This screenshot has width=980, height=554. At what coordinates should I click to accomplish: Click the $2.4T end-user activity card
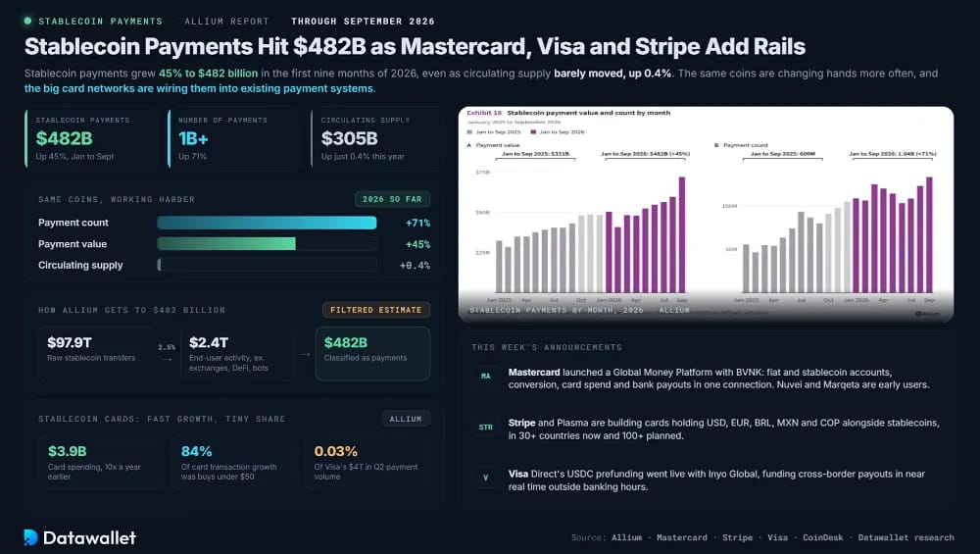(237, 353)
